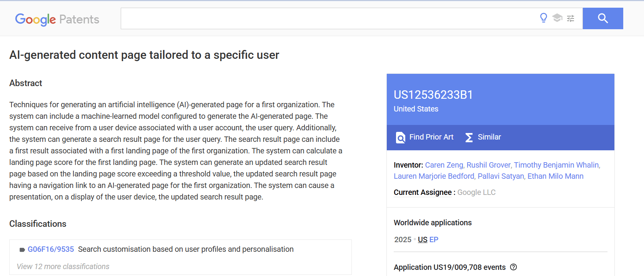Click the 2025 application year text
The image size is (644, 276).
coord(403,239)
